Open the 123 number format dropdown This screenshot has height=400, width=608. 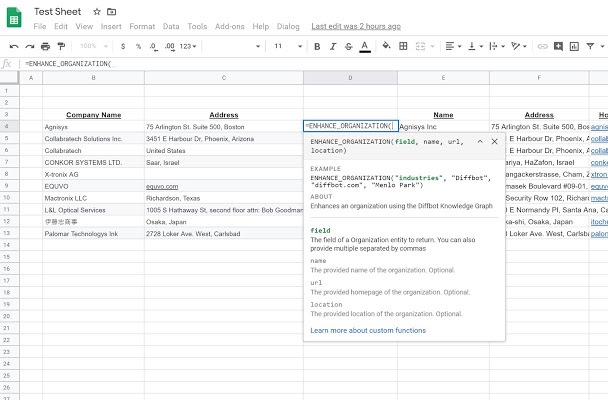[188, 47]
